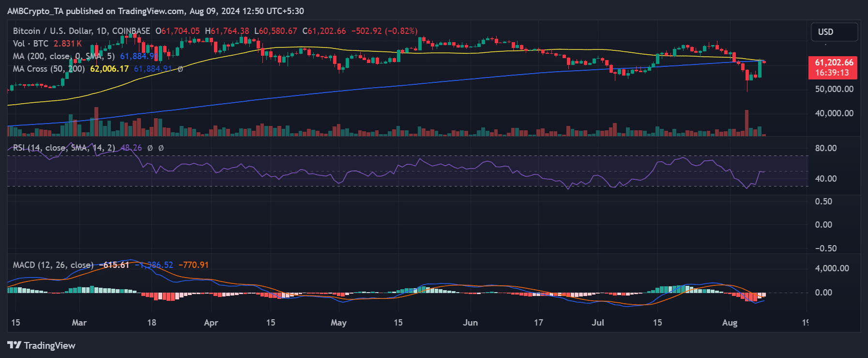Click the tallest red volume bar in August
The height and width of the screenshot is (358, 868).
pos(746,123)
